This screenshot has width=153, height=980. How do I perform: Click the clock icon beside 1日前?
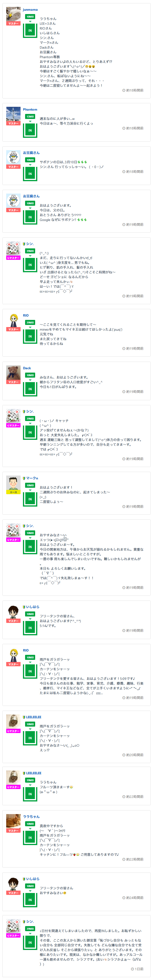click(132, 969)
